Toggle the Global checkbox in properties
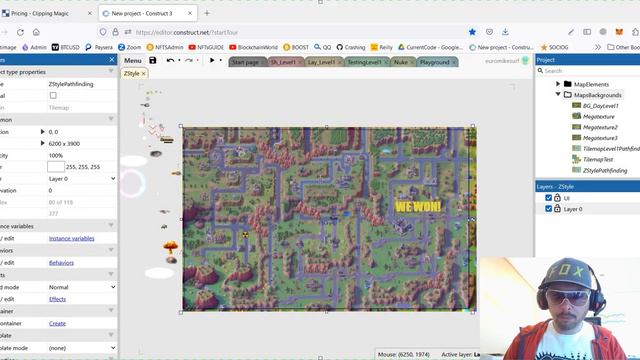This screenshot has width=640, height=360. click(x=53, y=96)
